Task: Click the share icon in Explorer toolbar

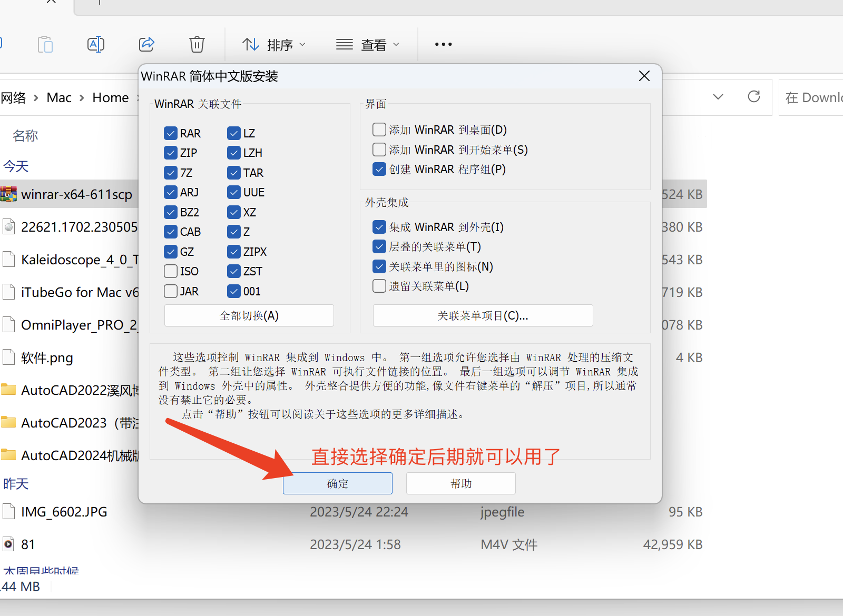Action: 146,44
